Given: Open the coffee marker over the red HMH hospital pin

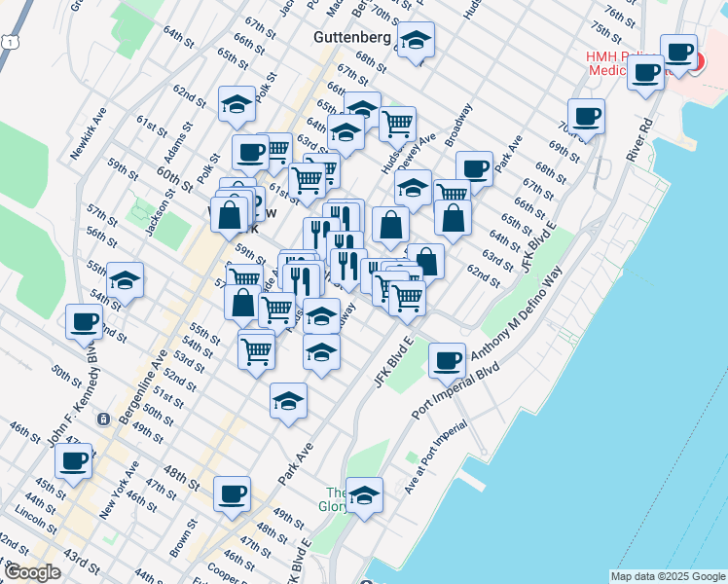Looking at the screenshot, I should (678, 54).
